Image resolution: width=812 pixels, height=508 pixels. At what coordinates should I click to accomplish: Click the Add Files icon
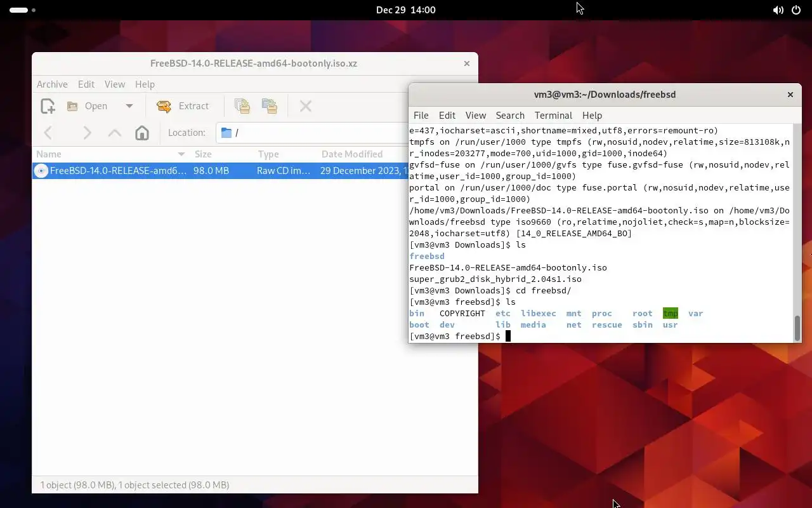pyautogui.click(x=242, y=106)
